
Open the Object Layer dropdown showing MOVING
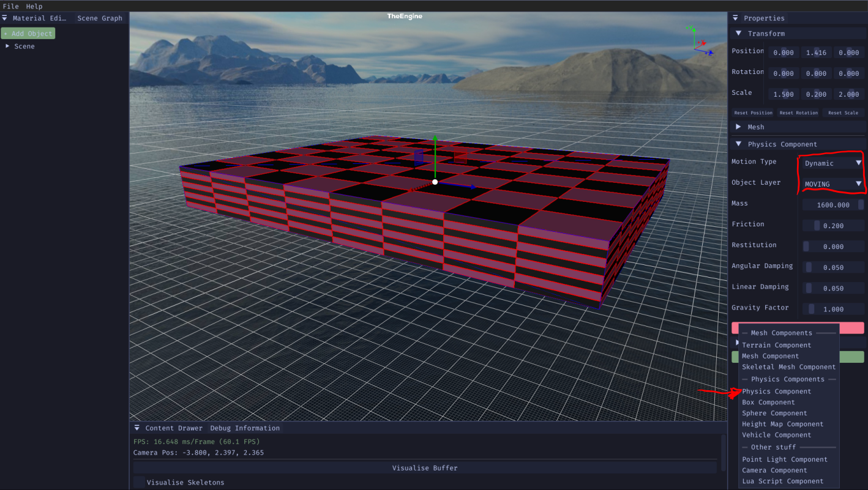click(832, 184)
